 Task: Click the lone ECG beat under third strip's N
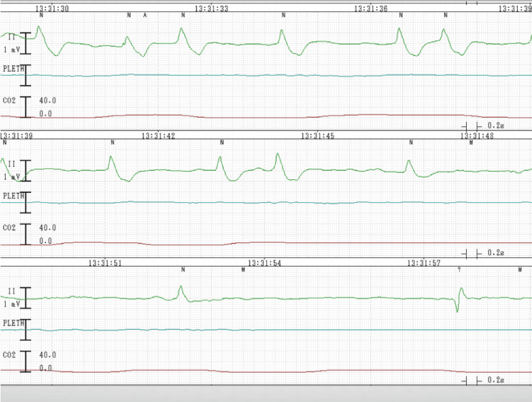pyautogui.click(x=182, y=294)
